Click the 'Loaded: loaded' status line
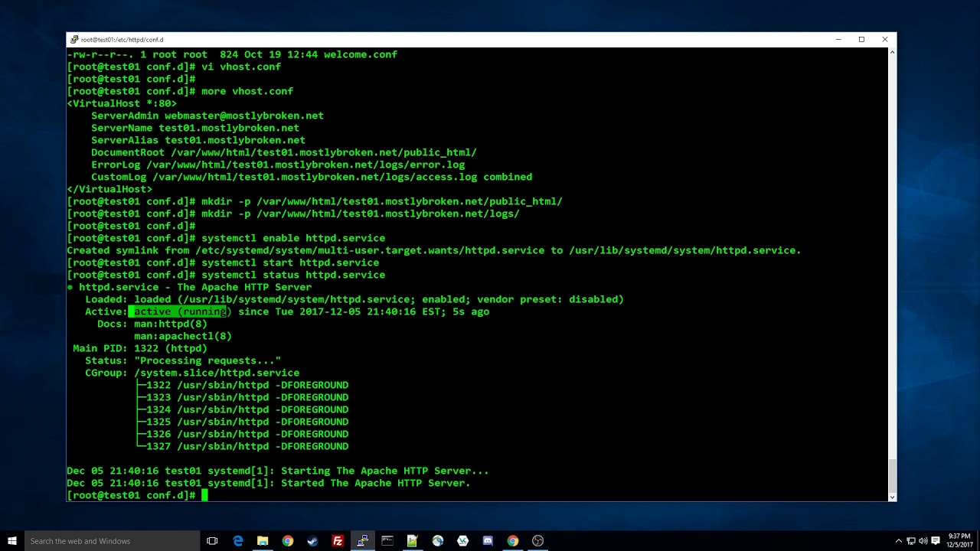Image resolution: width=980 pixels, height=551 pixels. coord(354,299)
